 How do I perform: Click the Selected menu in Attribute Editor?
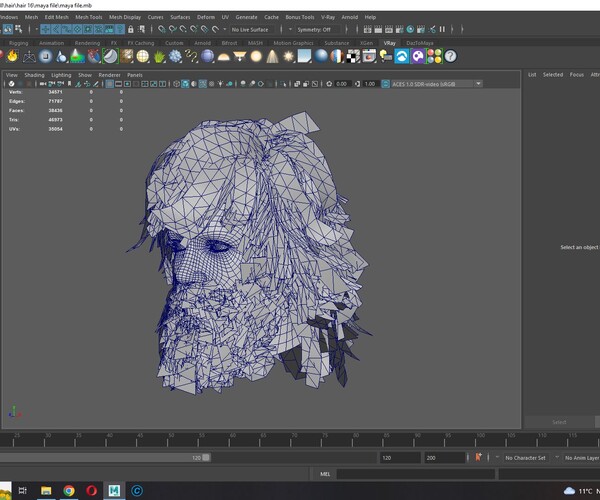tap(553, 75)
